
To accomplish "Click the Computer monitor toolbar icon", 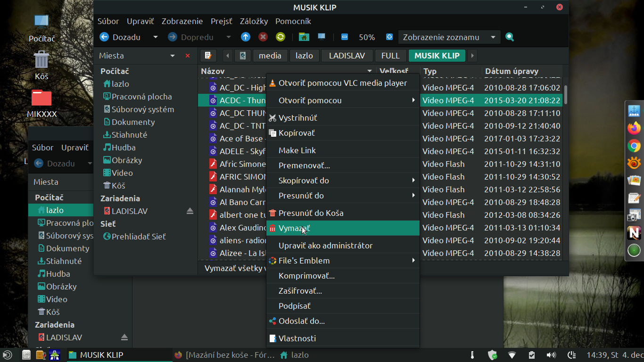I will [322, 37].
